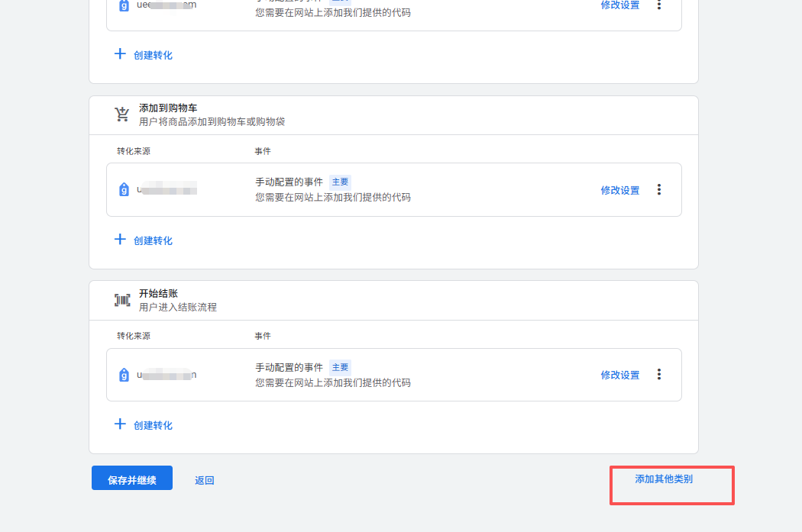This screenshot has width=802, height=532.
Task: Click the Google tag icon in 添加到购物车 row
Action: pyautogui.click(x=124, y=190)
